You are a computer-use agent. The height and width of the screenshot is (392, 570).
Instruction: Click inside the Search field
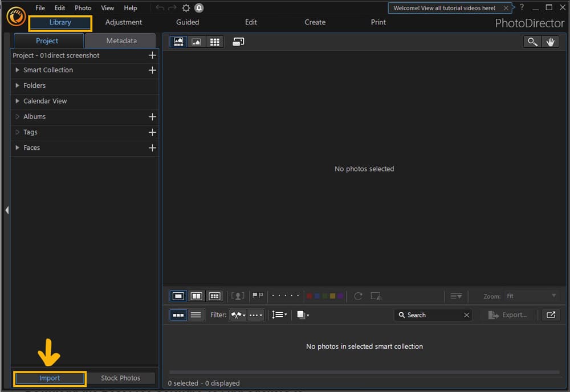pos(430,315)
